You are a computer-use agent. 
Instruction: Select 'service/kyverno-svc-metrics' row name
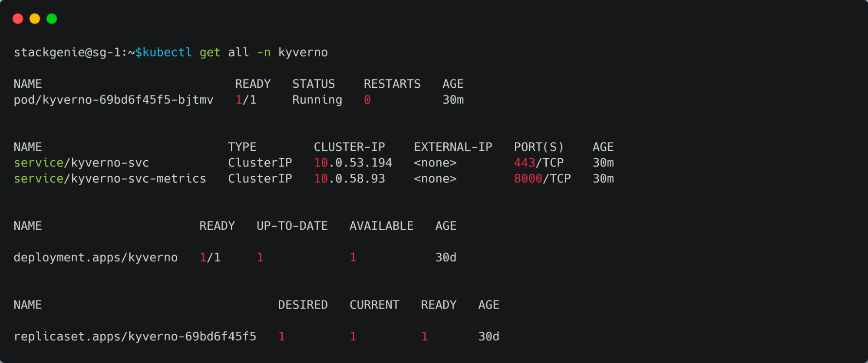[x=110, y=178]
